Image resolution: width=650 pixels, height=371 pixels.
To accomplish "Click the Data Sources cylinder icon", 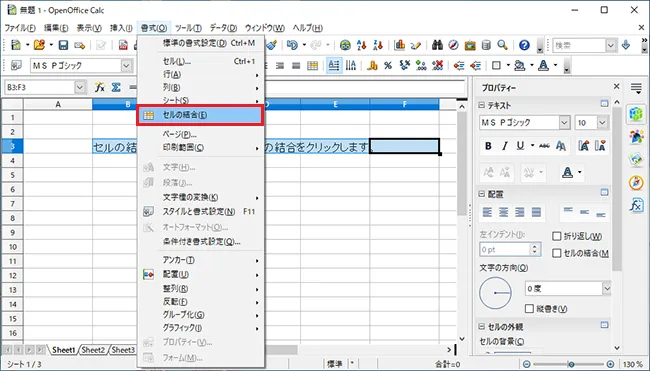I will coord(486,45).
